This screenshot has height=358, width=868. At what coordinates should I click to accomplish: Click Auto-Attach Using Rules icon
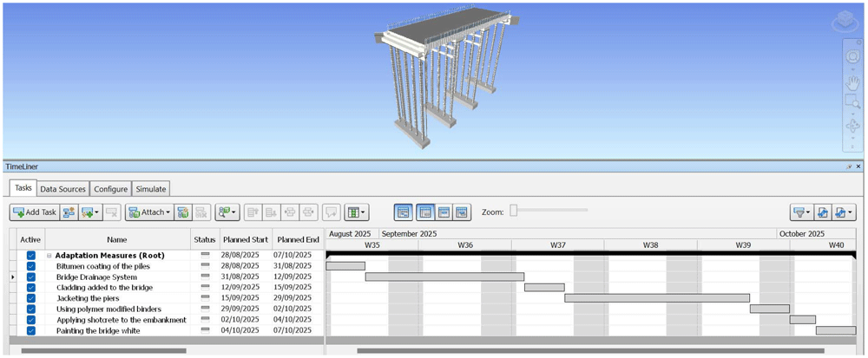click(182, 212)
